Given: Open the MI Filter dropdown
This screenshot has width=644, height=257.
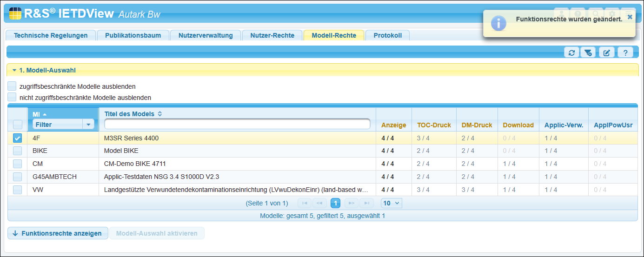Looking at the screenshot, I should (x=88, y=125).
